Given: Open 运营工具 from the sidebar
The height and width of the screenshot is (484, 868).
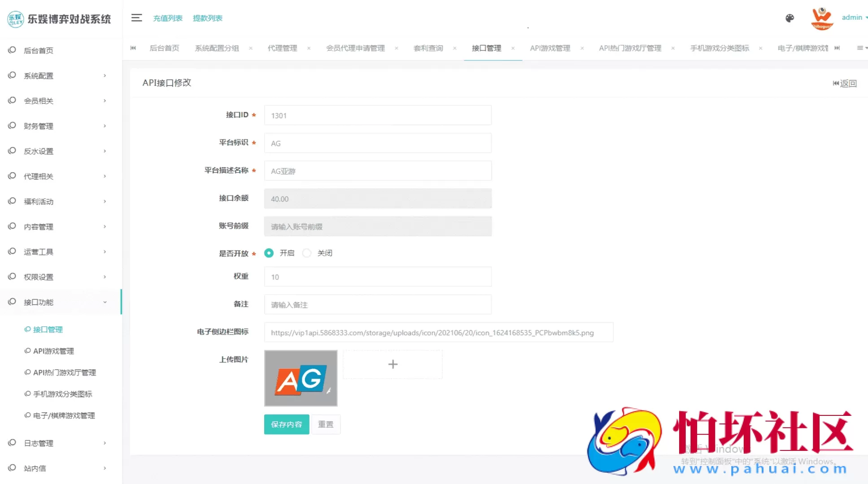Looking at the screenshot, I should 38,251.
